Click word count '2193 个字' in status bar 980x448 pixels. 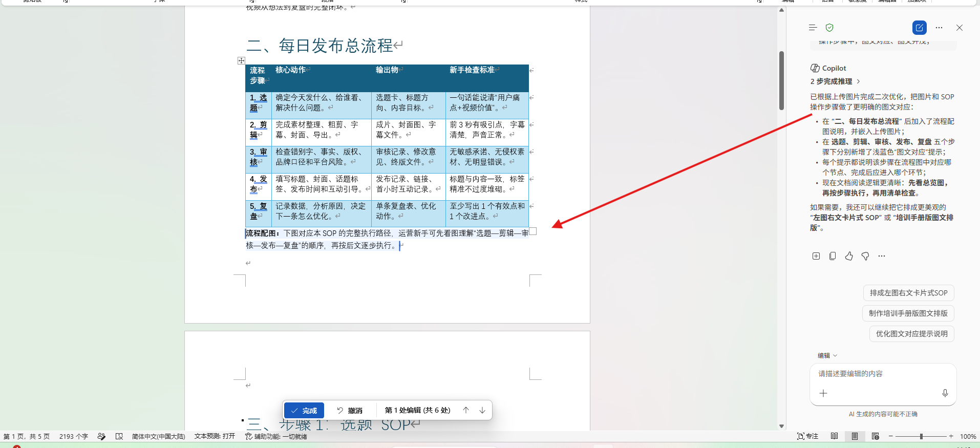[x=74, y=437]
